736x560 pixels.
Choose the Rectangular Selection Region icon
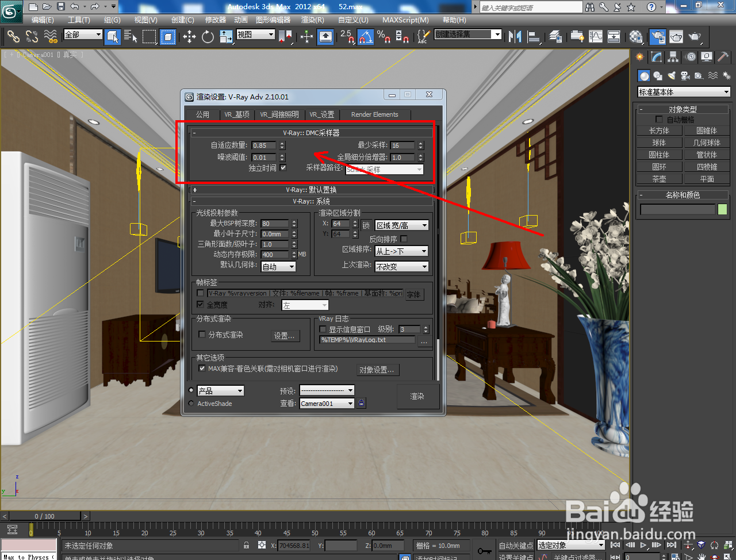149,37
